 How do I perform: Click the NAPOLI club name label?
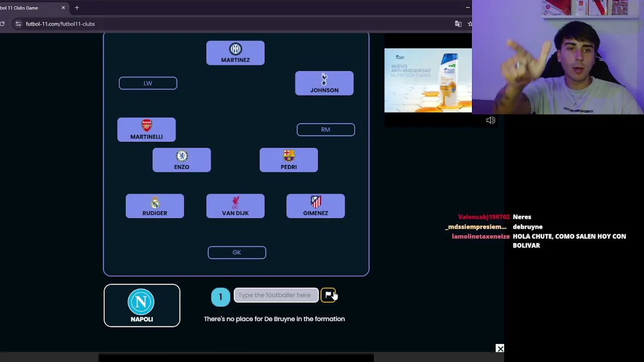click(141, 319)
